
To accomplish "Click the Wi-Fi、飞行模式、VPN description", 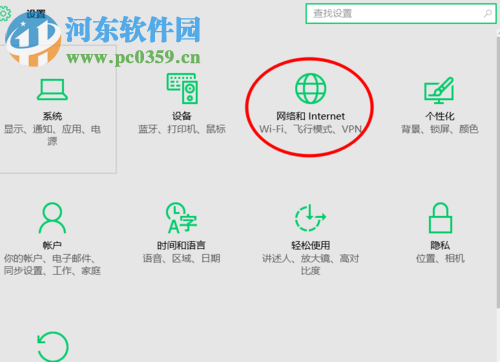I will pos(310,129).
